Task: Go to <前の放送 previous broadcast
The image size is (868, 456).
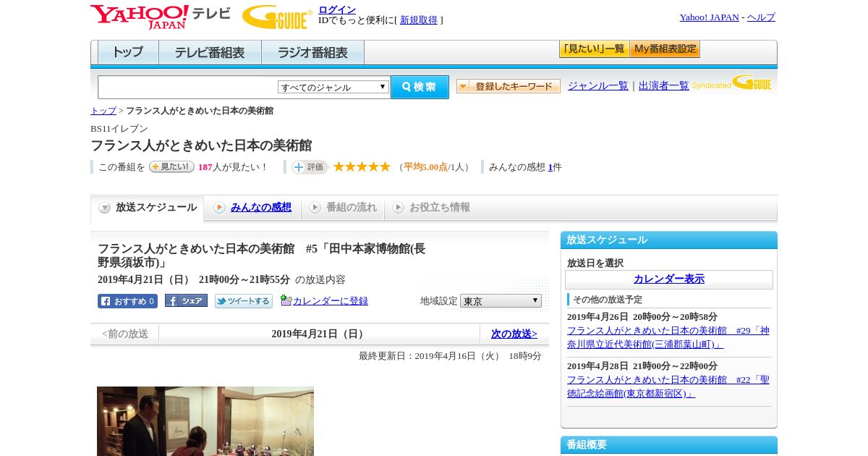Action: click(125, 334)
